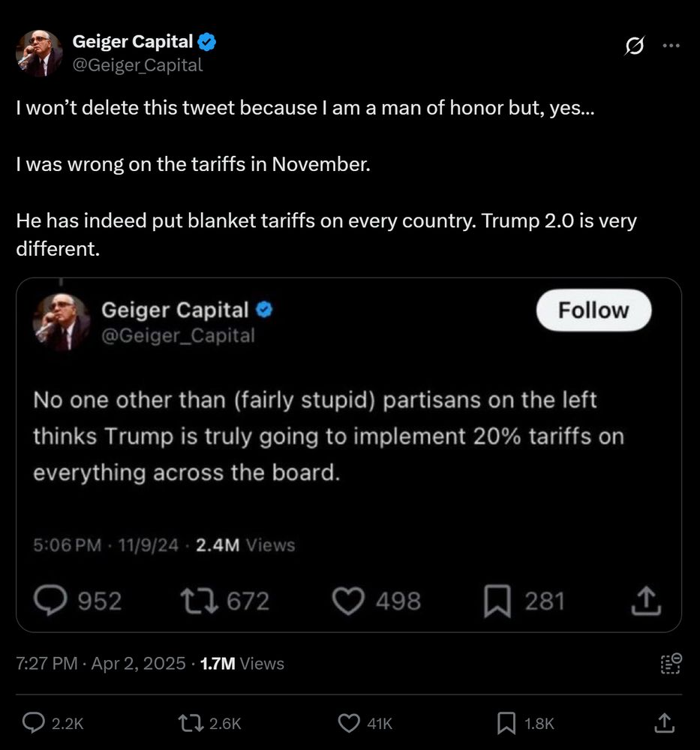Viewport: 700px width, 750px height.
Task: View the 1.7M Views analytics
Action: coord(242,664)
